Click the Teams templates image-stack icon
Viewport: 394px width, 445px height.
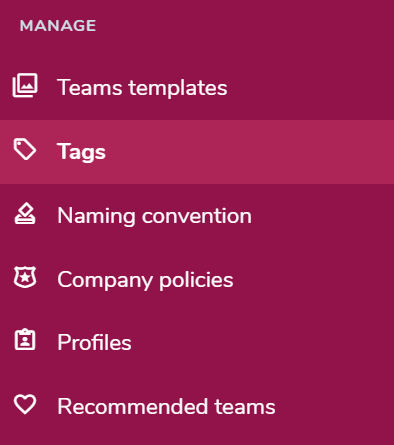click(x=25, y=86)
